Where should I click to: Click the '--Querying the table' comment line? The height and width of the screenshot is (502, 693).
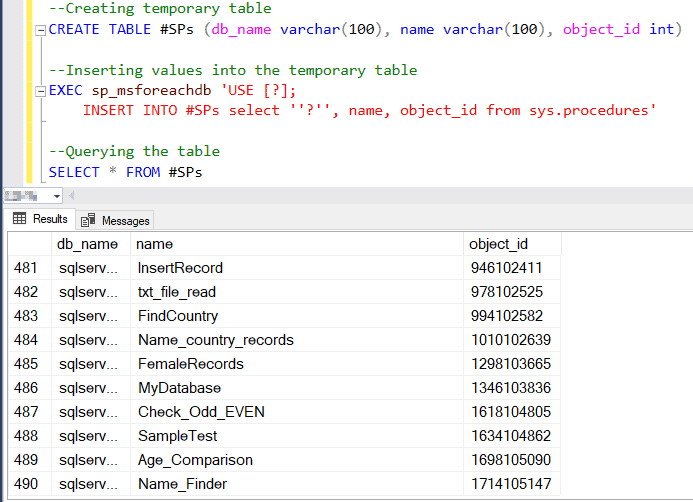pos(134,152)
